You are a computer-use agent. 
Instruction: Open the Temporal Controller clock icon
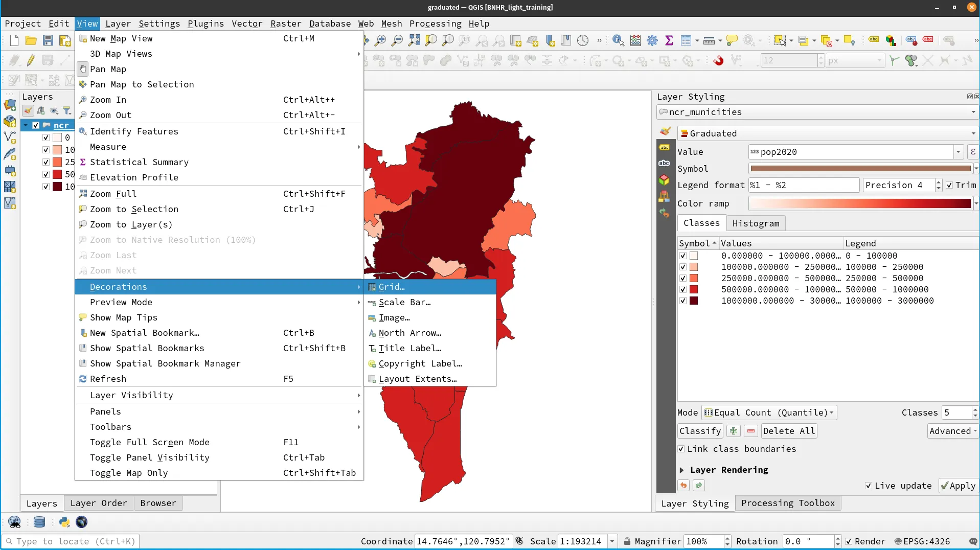click(x=582, y=41)
